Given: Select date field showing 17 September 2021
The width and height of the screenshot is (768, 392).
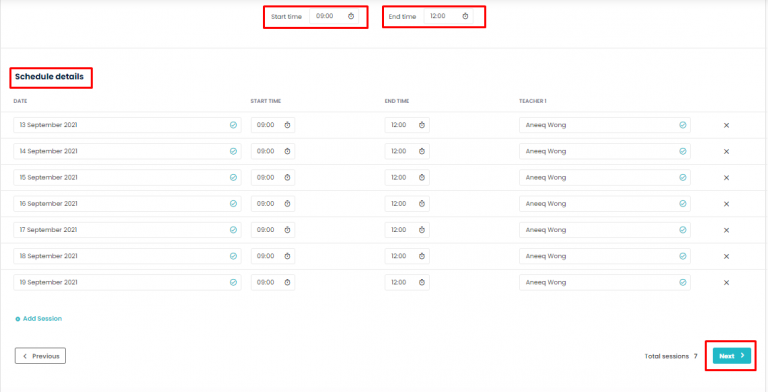Looking at the screenshot, I should coord(127,230).
